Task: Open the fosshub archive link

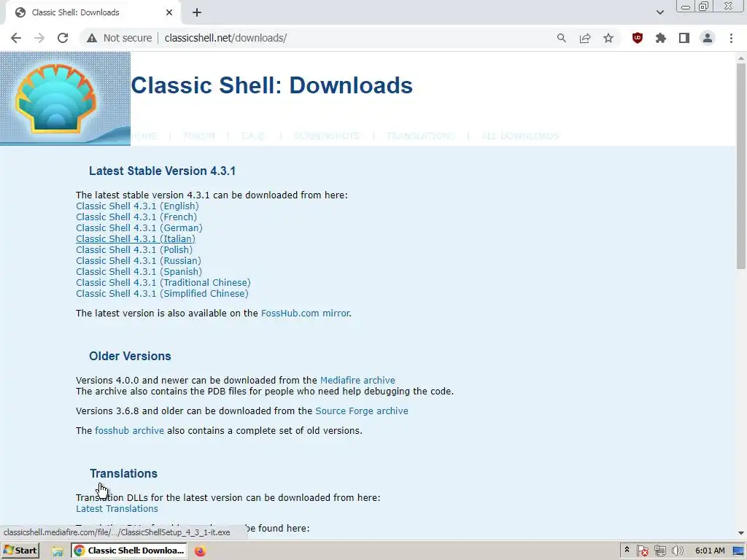Action: [x=130, y=430]
